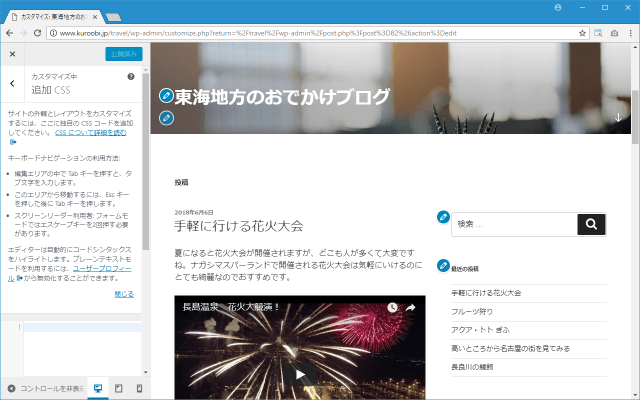Open the 東海地方のおでかけブログ site title
The width and height of the screenshot is (640, 400).
[x=282, y=97]
